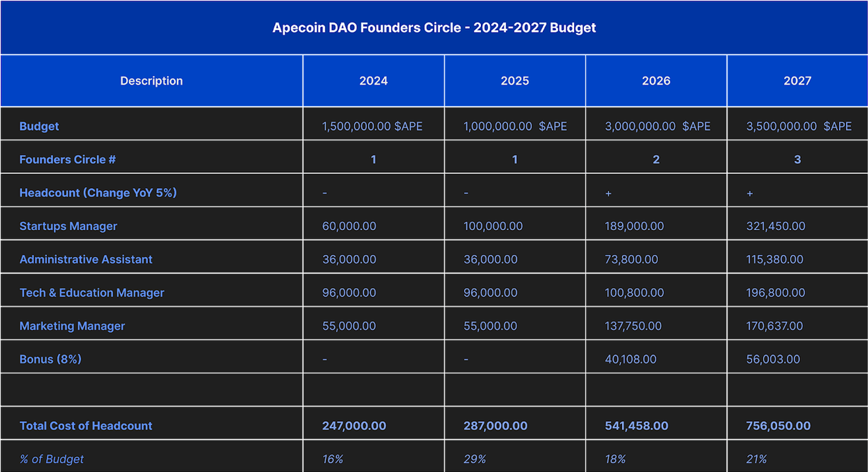Select the 2027 column header
Image resolution: width=868 pixels, height=472 pixels.
click(797, 81)
